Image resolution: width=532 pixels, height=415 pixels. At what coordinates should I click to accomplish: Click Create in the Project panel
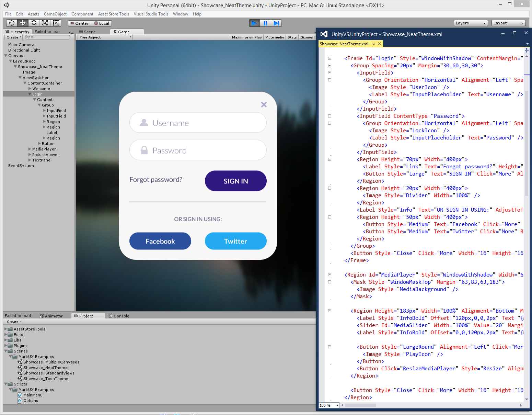(x=13, y=322)
